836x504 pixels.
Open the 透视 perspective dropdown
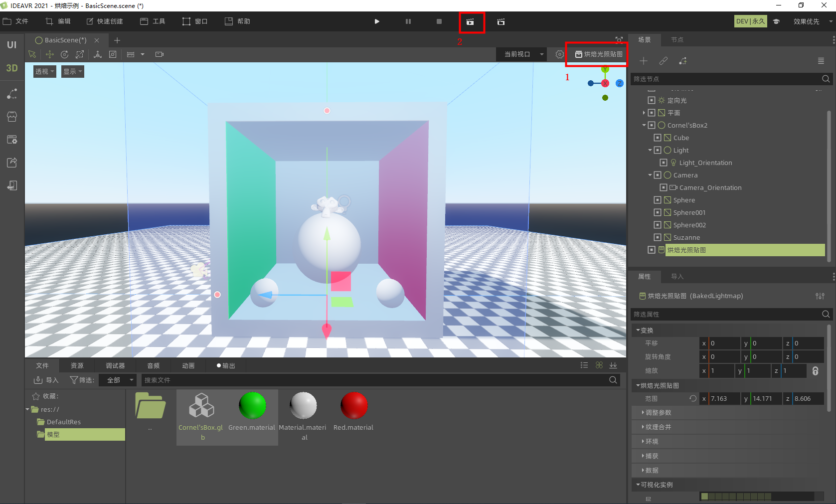point(44,71)
